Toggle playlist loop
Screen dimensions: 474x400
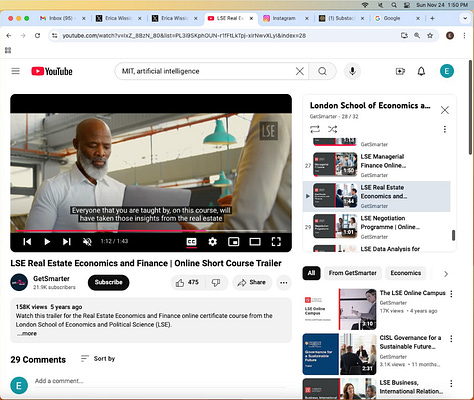point(315,129)
